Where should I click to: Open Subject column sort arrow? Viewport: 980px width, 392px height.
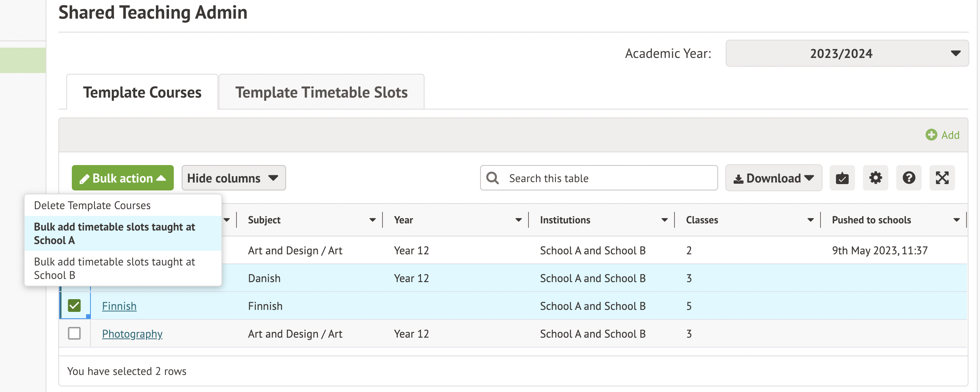point(372,220)
